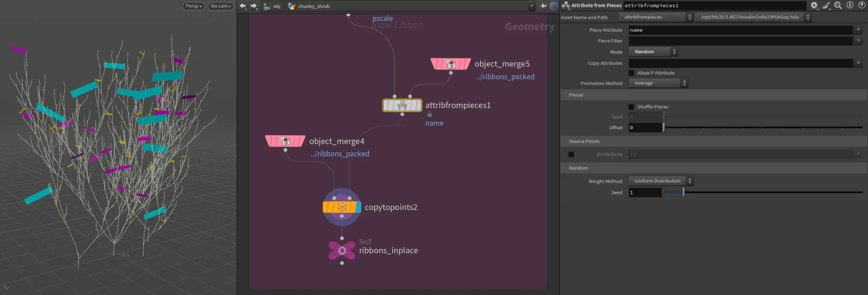
Task: Open the Promotion Method Average dropdown
Action: click(658, 83)
